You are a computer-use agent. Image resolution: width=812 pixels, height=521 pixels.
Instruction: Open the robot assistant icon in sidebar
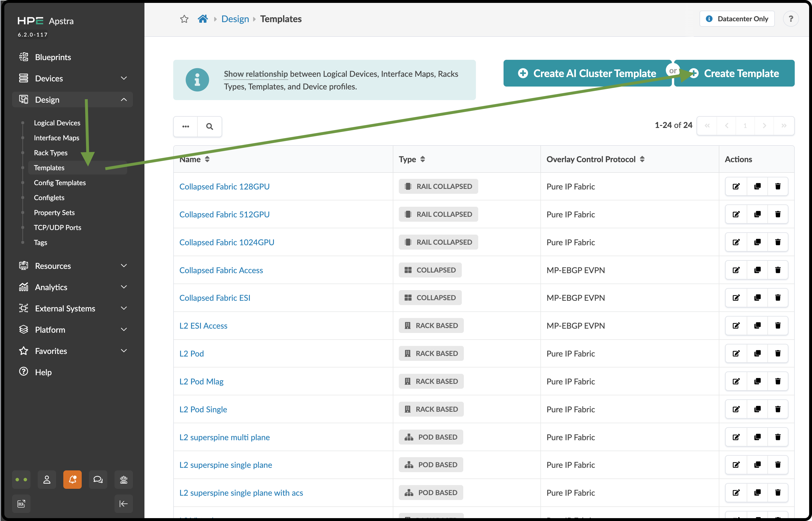tap(123, 479)
